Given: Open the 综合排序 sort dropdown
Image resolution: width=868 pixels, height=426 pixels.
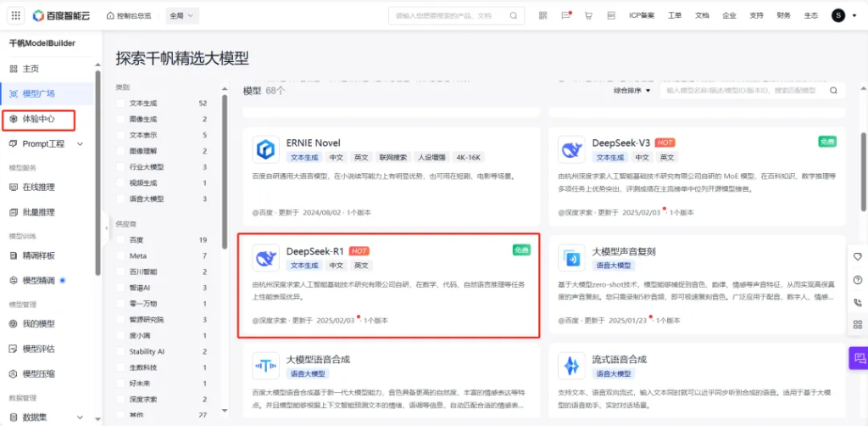Looking at the screenshot, I should [x=632, y=90].
